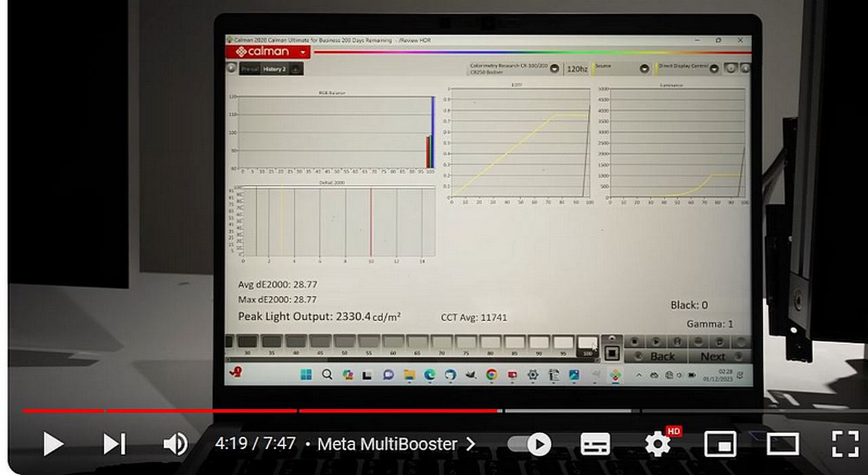Go Back in Calman workflow
This screenshot has width=868, height=475.
coord(656,356)
